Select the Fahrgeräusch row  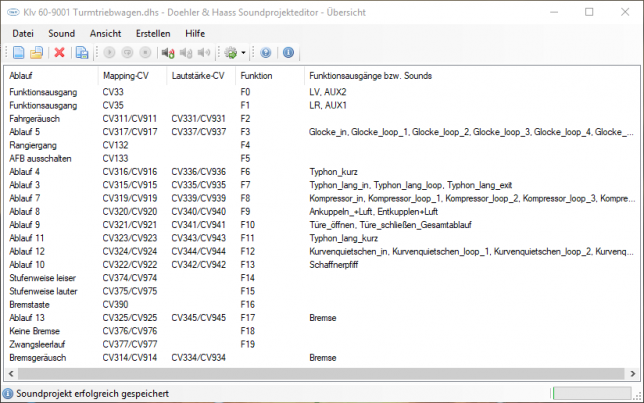(322, 119)
